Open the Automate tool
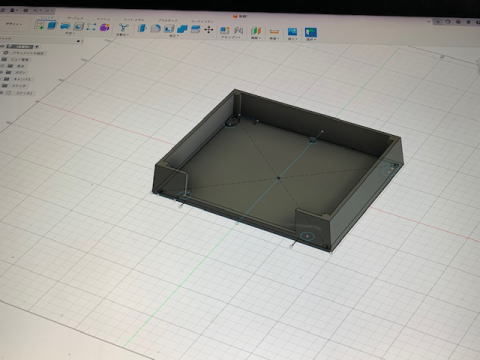This screenshot has width=480, height=360. point(123,27)
